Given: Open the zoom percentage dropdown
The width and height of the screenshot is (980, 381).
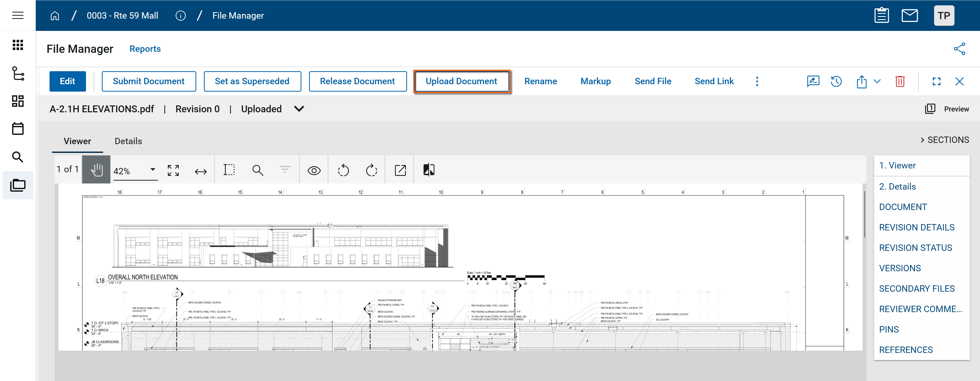Looking at the screenshot, I should click(x=153, y=170).
